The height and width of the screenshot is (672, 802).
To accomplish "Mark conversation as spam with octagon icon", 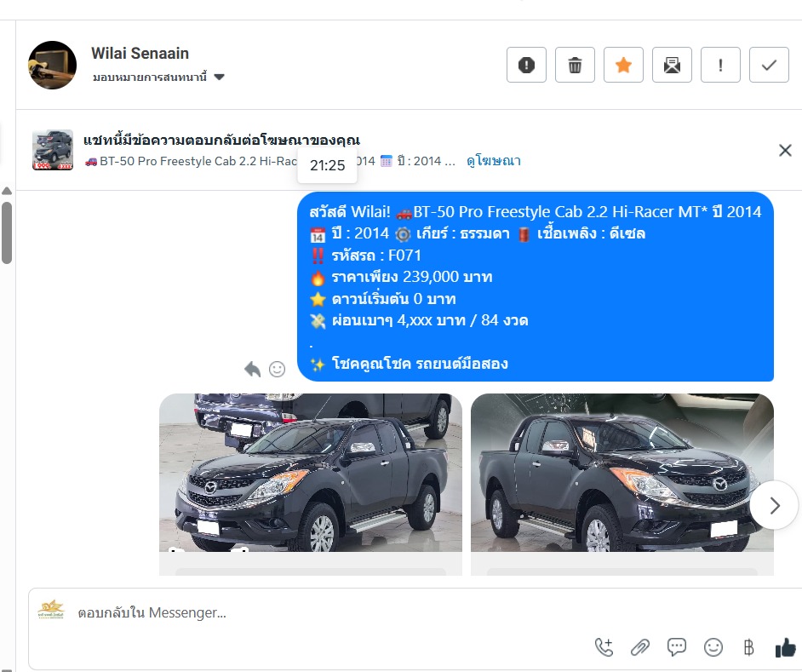I will click(526, 65).
